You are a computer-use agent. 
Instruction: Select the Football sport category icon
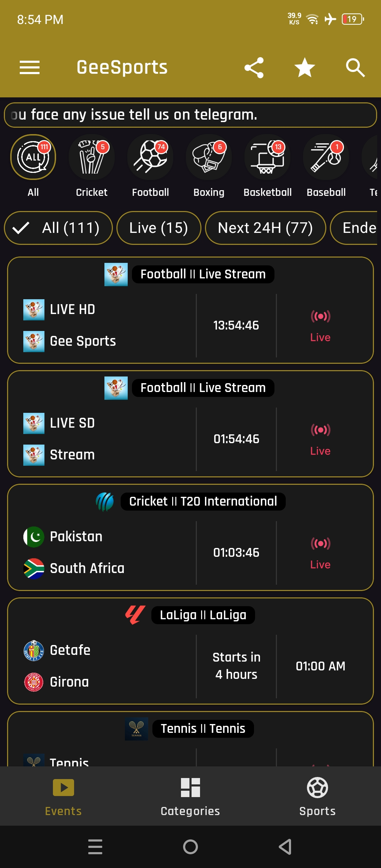(x=150, y=157)
